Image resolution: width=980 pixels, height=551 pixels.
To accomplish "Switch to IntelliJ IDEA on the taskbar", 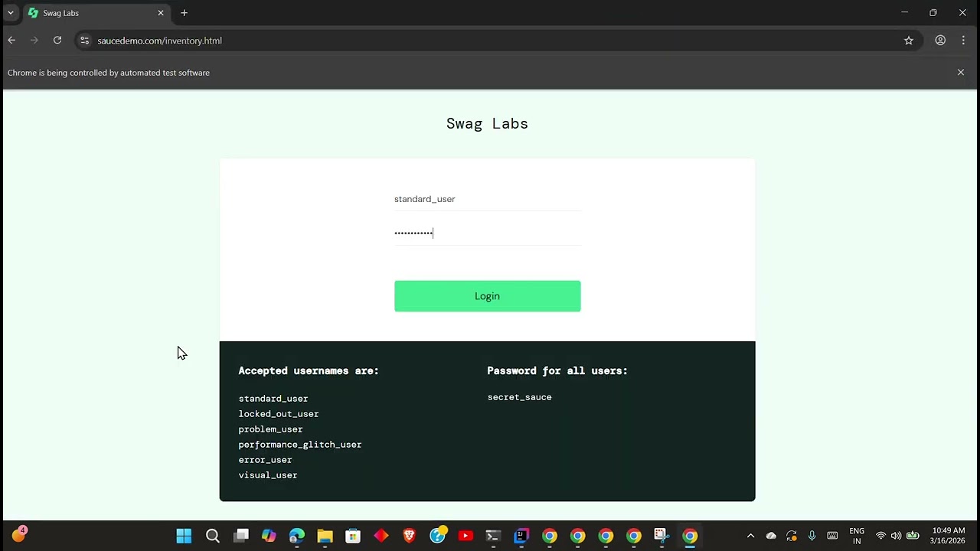I will [521, 536].
